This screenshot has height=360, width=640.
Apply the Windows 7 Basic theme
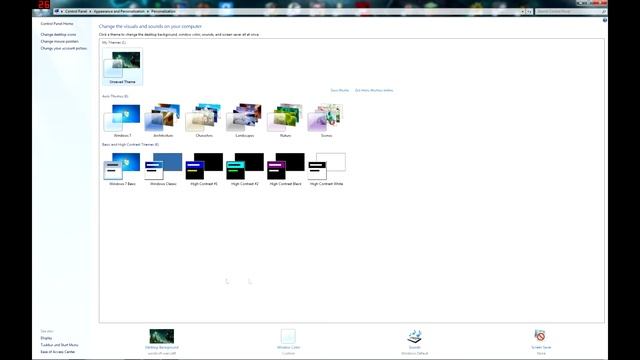(x=122, y=169)
